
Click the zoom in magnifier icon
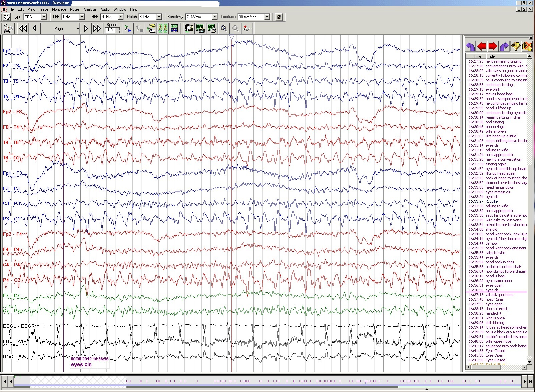point(224,29)
